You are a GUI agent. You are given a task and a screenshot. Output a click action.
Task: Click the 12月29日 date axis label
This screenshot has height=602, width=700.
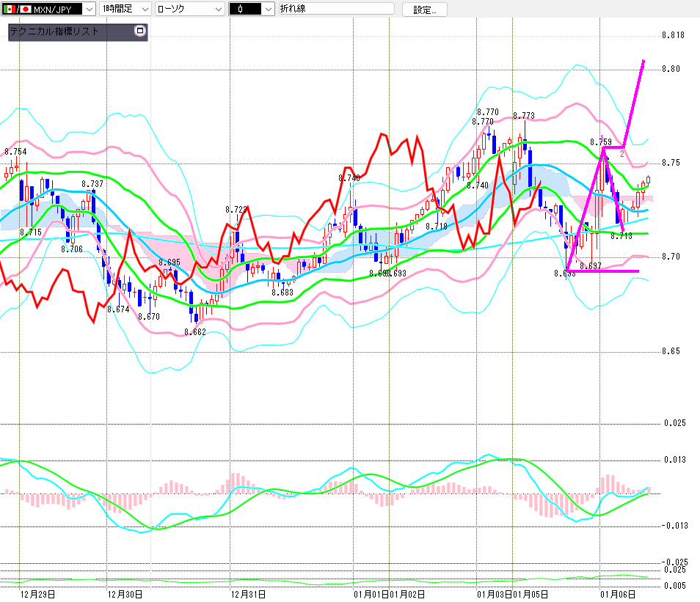(x=37, y=593)
